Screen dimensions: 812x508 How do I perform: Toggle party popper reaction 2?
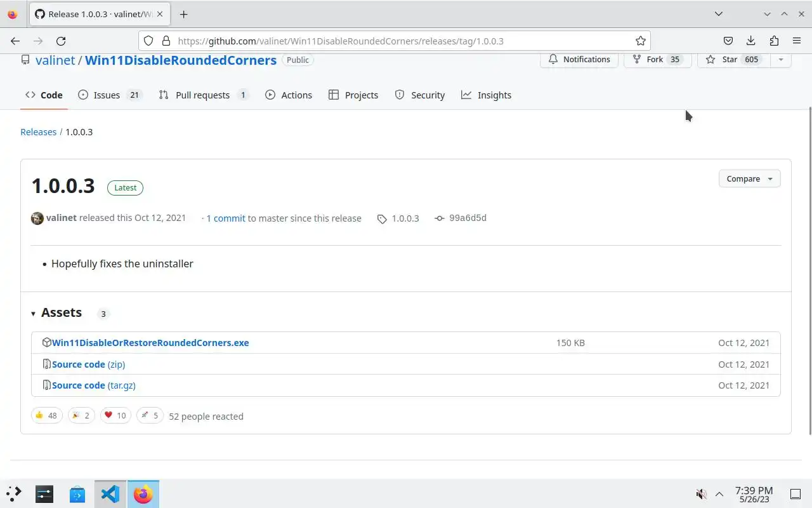[81, 415]
